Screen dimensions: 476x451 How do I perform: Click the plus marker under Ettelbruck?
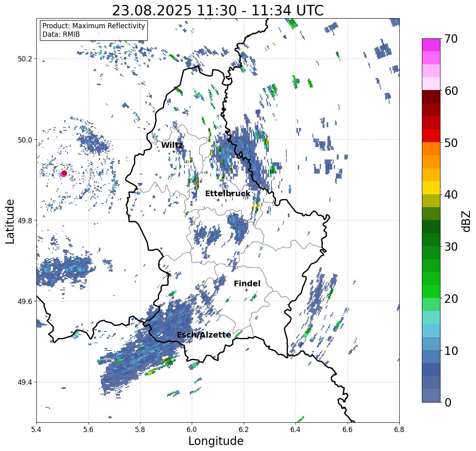[x=218, y=200]
